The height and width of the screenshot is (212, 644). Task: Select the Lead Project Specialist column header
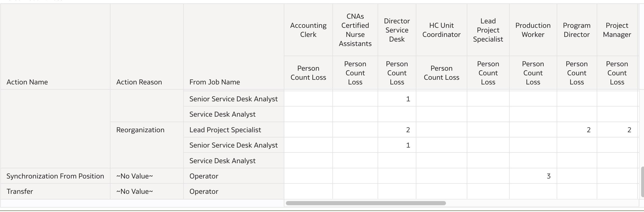coord(488,30)
